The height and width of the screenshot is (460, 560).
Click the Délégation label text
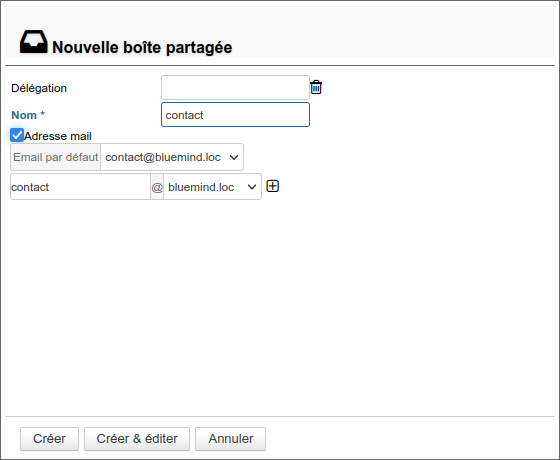point(39,88)
